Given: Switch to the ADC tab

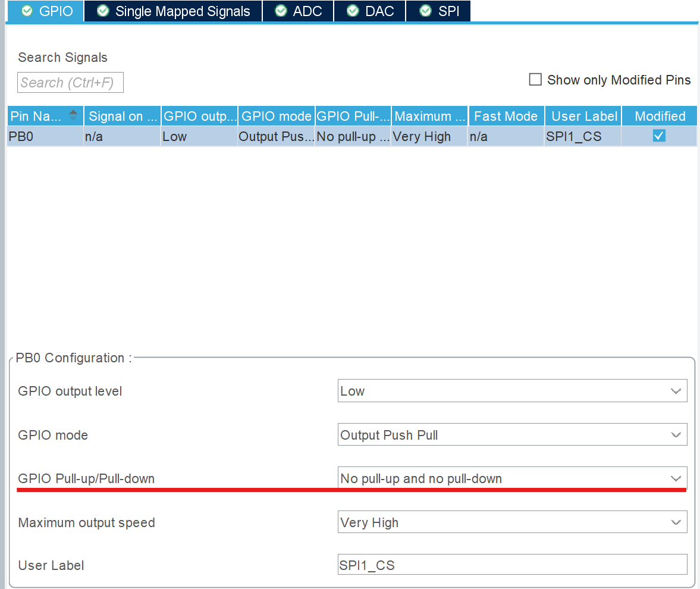Looking at the screenshot, I should [x=298, y=11].
